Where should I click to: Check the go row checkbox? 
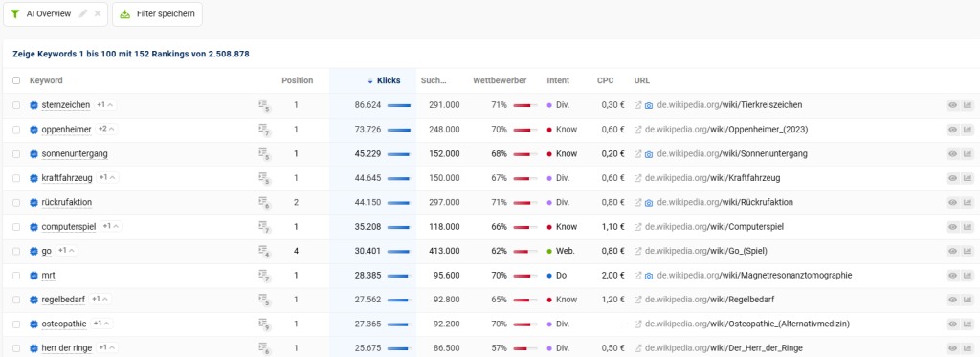click(16, 251)
